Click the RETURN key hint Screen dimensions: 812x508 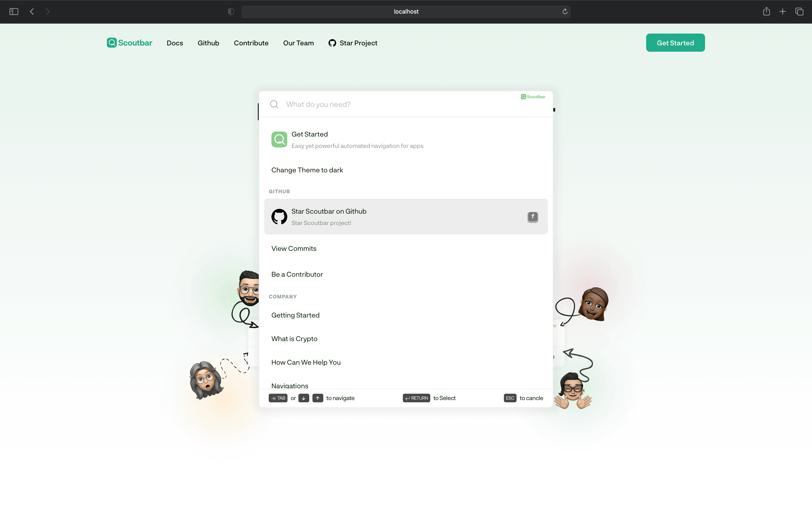tap(416, 398)
